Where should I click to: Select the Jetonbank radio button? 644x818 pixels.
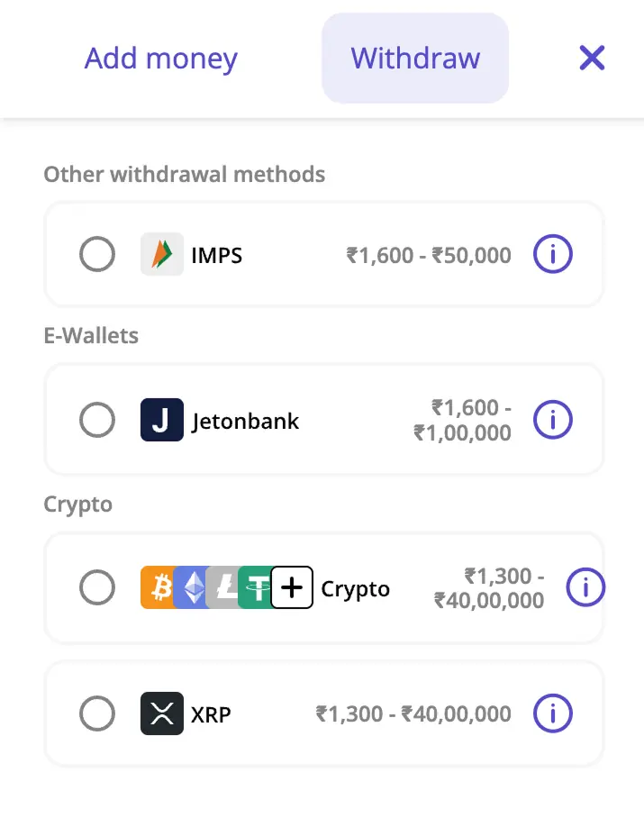[97, 420]
